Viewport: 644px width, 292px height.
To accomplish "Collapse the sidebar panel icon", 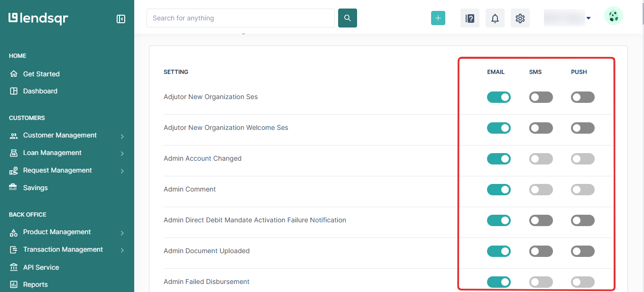I will click(121, 19).
